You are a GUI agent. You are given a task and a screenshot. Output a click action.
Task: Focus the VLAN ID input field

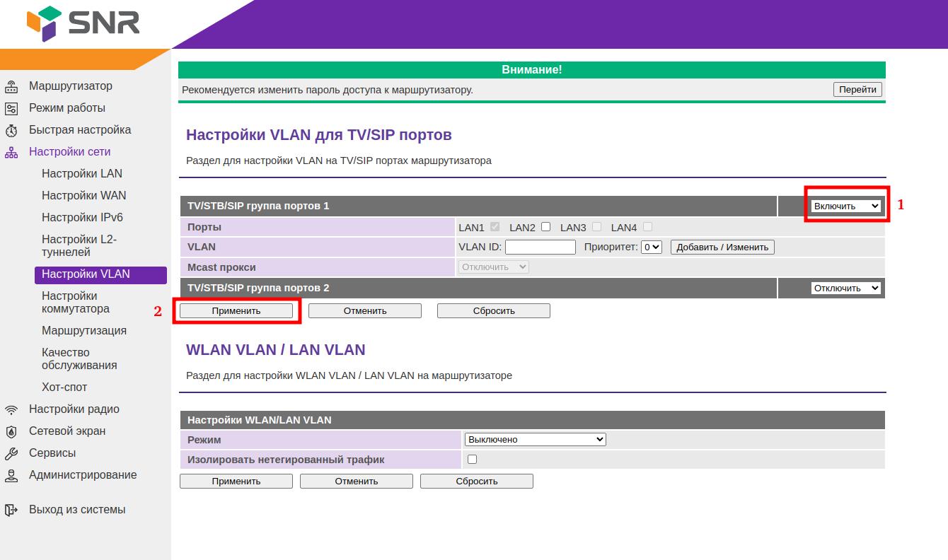point(541,247)
